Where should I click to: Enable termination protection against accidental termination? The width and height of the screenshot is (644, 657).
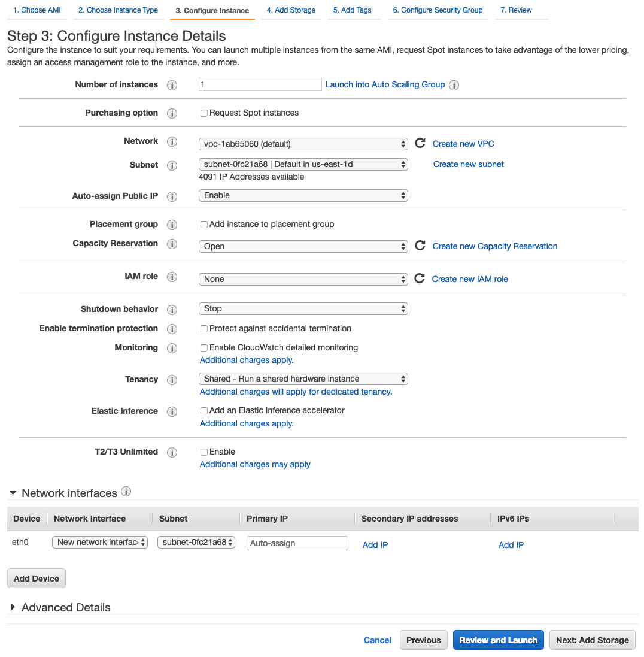(203, 328)
